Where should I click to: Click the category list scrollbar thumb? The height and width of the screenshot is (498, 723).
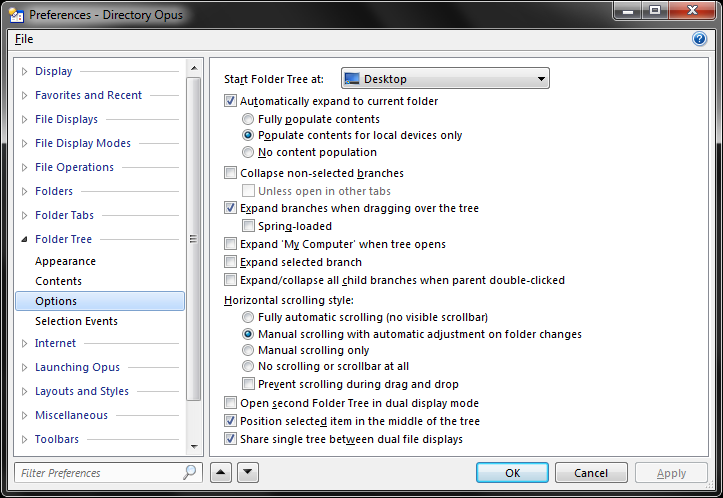(194, 239)
